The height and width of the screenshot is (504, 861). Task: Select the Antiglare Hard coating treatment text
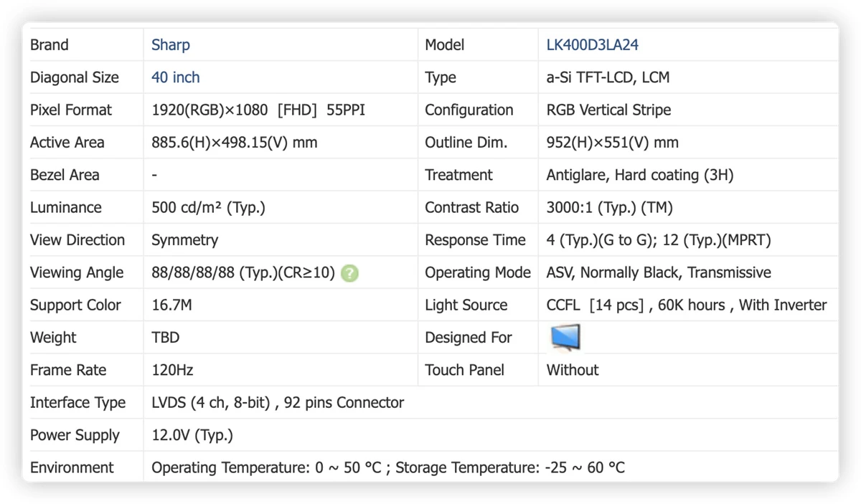pyautogui.click(x=640, y=176)
